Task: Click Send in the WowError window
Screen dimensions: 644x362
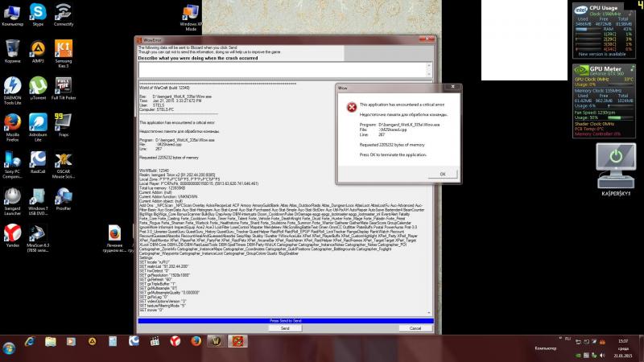Action: 285,328
